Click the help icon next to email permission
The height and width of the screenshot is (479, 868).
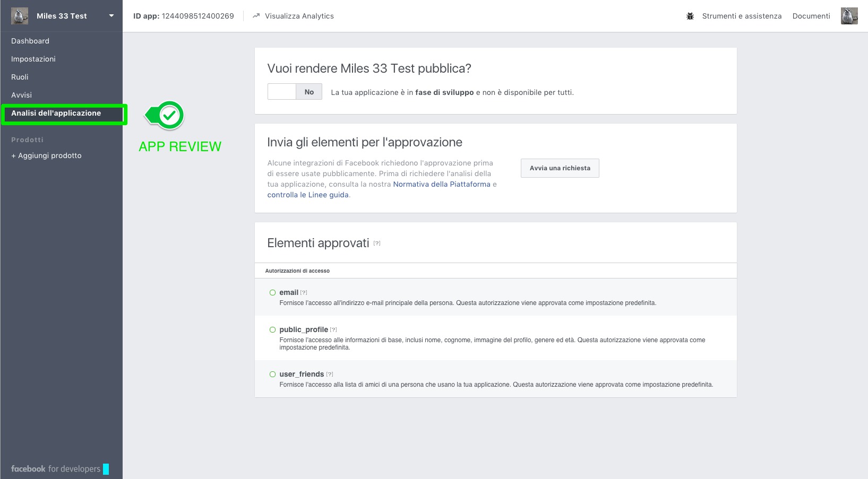(x=304, y=293)
